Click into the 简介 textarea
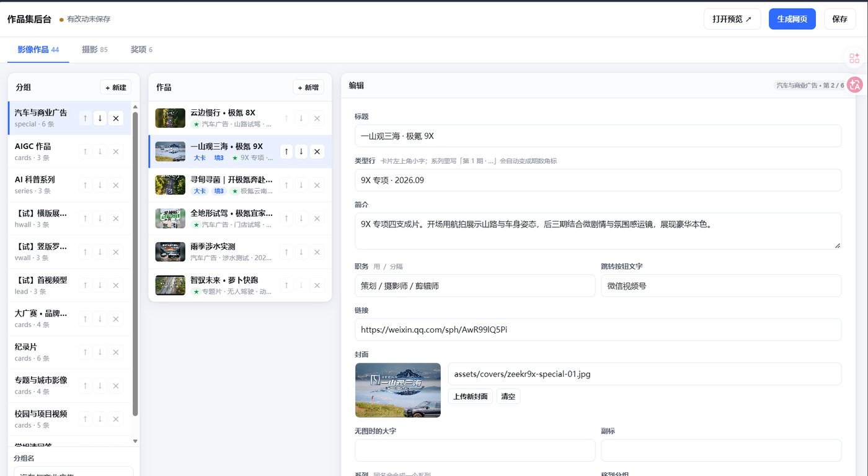Image resolution: width=868 pixels, height=476 pixels. [598, 231]
